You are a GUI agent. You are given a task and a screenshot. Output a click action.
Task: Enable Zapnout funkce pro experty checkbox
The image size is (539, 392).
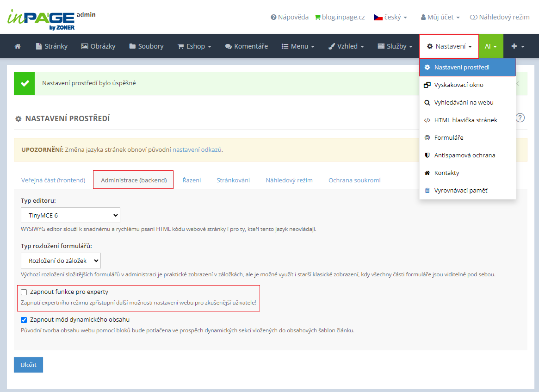24,292
